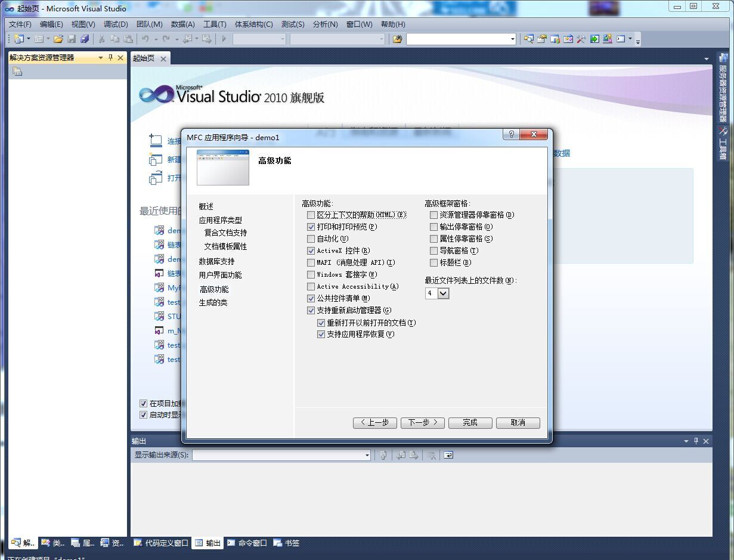Click the Save All icon in the toolbar
734x560 pixels.
tap(85, 39)
